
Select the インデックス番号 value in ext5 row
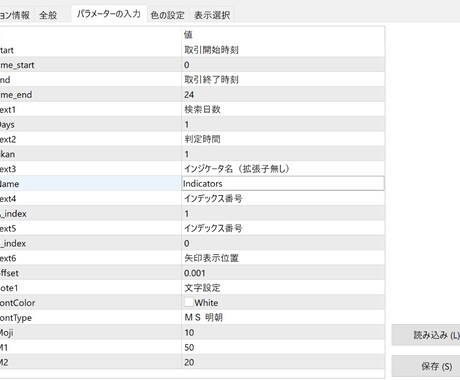point(283,228)
